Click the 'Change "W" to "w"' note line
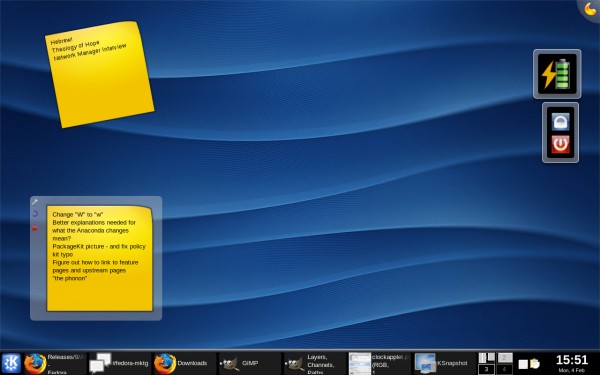The height and width of the screenshot is (375, 600). tap(78, 214)
